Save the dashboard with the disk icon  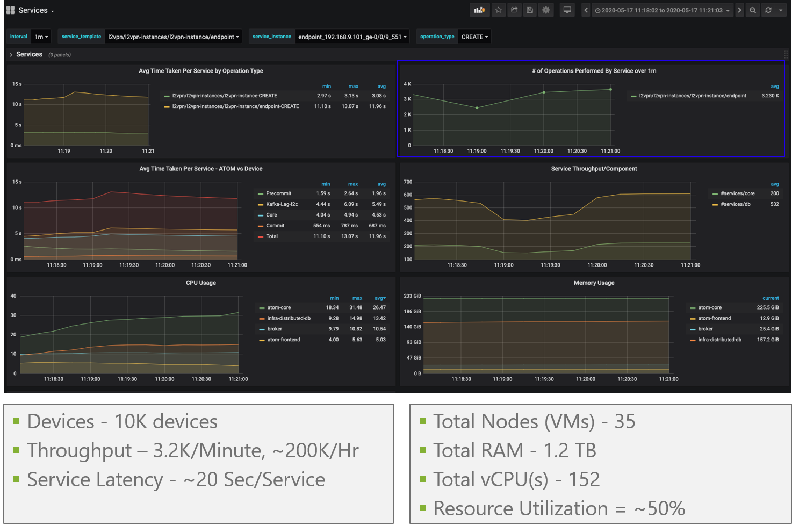(x=530, y=10)
